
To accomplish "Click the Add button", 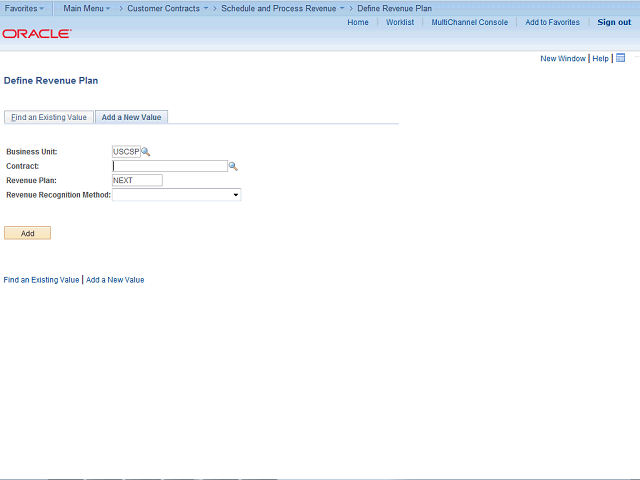I will 27,233.
